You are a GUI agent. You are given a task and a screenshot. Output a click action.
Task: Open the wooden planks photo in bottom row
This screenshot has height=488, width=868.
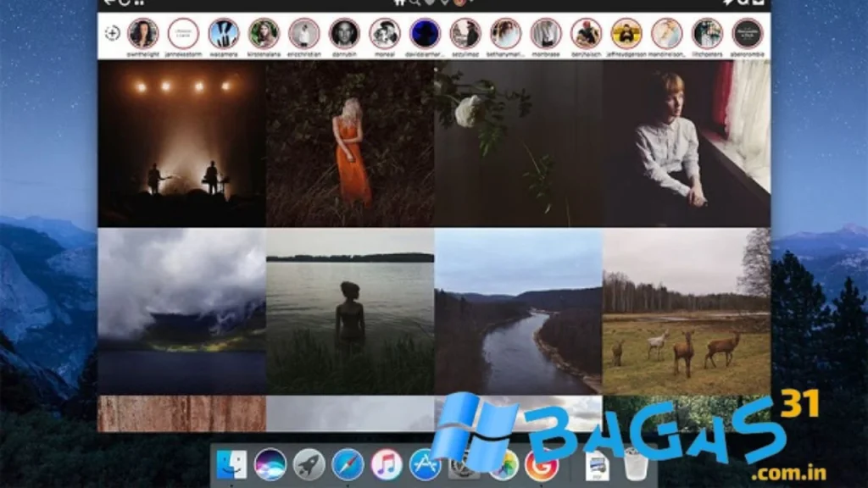pyautogui.click(x=181, y=413)
